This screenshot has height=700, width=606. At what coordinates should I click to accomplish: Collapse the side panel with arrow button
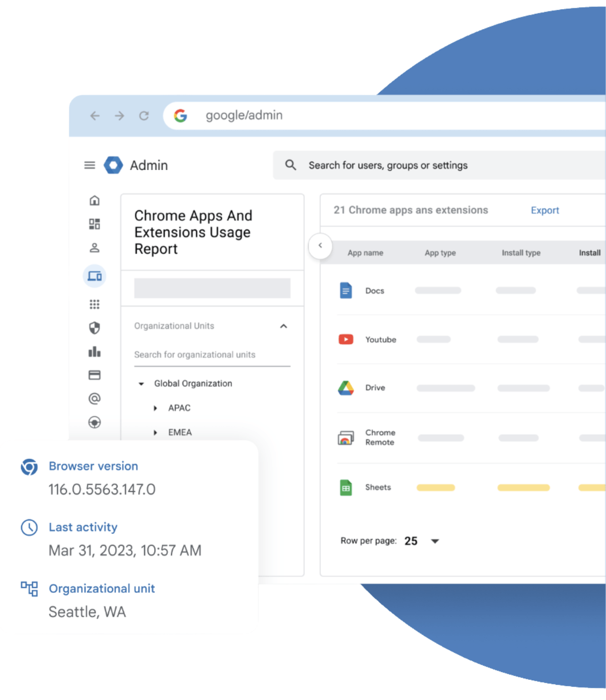coord(320,245)
